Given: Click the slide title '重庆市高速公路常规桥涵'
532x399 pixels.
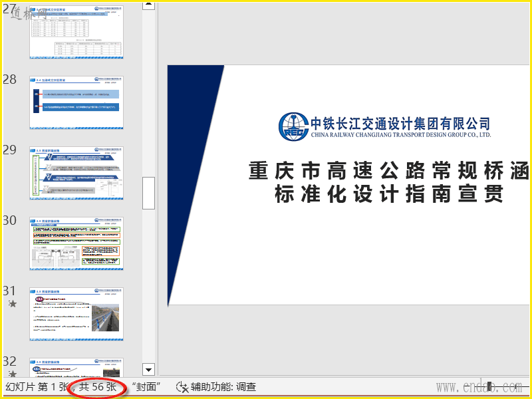Looking at the screenshot, I should coord(389,171).
